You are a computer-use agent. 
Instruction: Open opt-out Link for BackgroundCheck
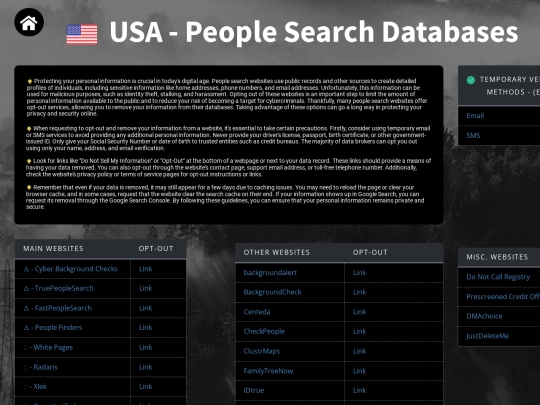[360, 292]
